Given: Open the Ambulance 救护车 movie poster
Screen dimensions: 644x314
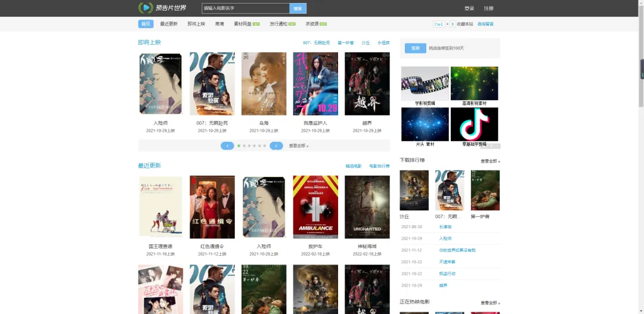Looking at the screenshot, I should tap(315, 207).
